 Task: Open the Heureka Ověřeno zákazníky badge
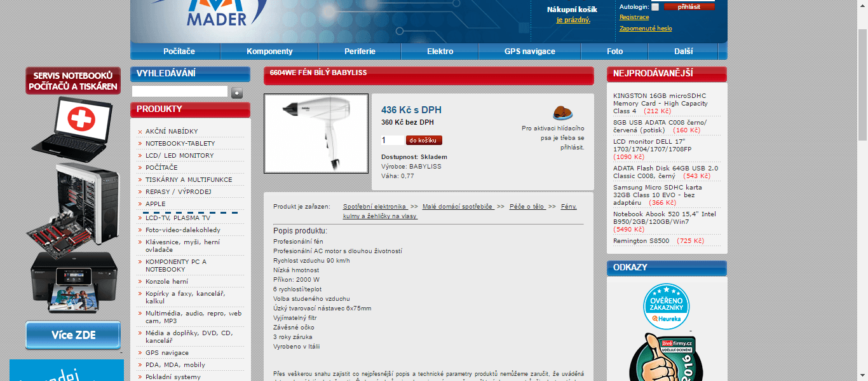pyautogui.click(x=666, y=307)
